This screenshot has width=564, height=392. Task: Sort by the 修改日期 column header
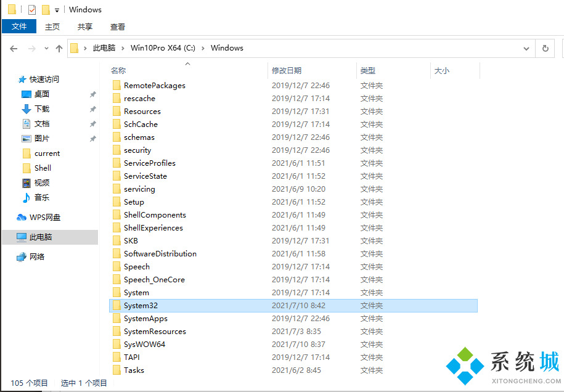(287, 70)
